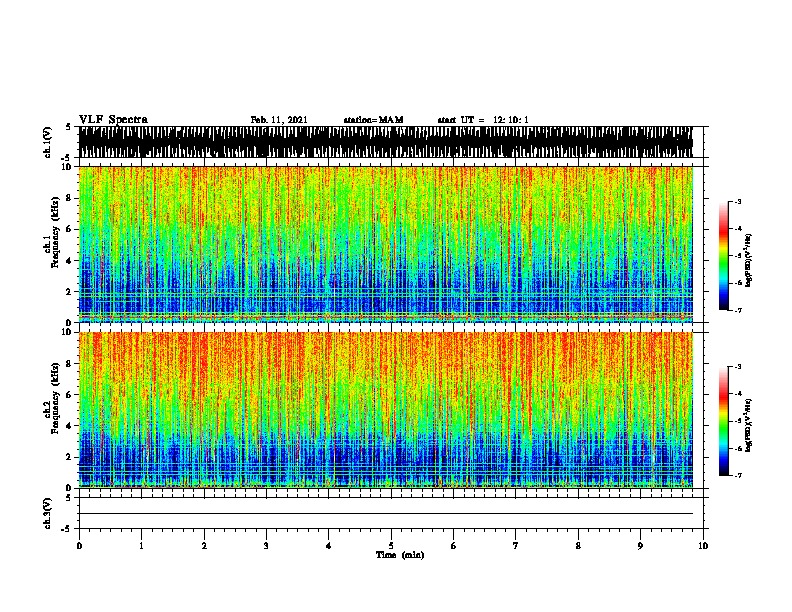This screenshot has height=612, width=792.
Task: Click the -7 label on ch.2 color bar
Action: click(x=738, y=475)
